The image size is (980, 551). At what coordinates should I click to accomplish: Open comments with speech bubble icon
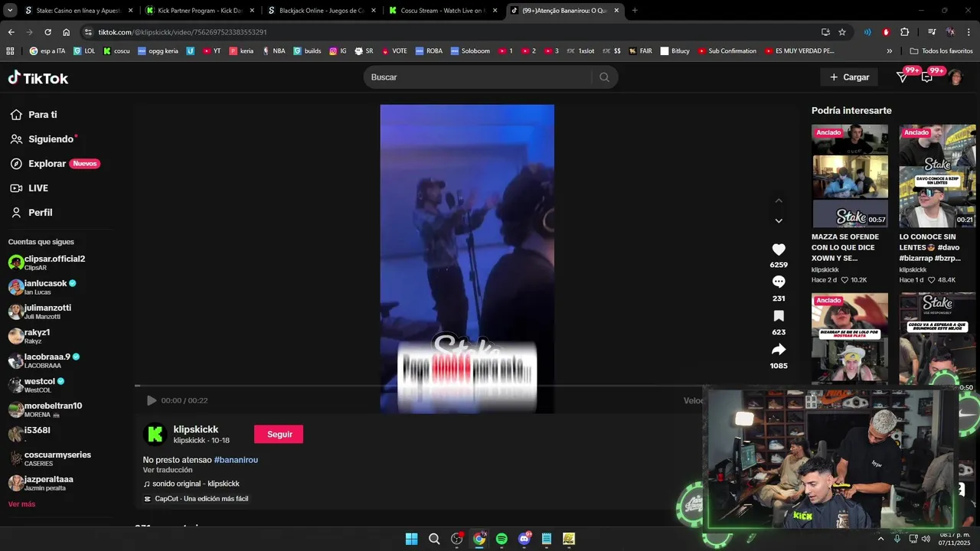click(779, 282)
